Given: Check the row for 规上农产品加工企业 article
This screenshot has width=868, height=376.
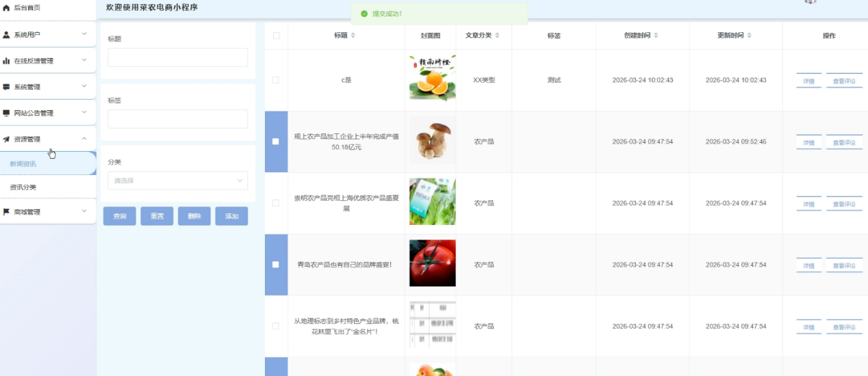Looking at the screenshot, I should pos(276,142).
